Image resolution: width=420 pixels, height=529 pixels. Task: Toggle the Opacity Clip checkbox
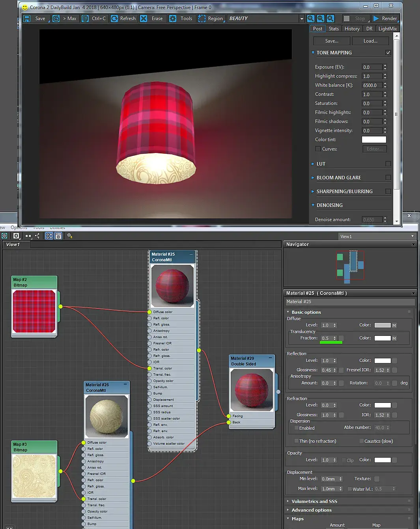(x=344, y=460)
